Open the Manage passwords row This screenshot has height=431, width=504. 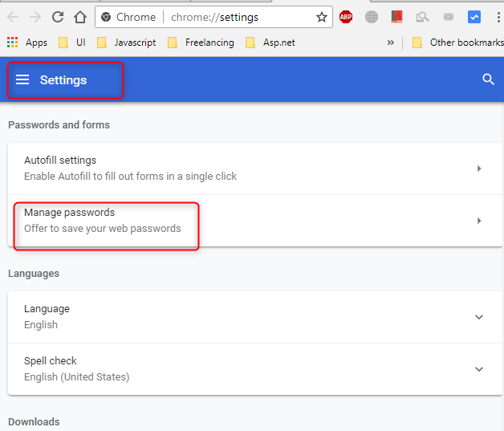click(x=241, y=221)
